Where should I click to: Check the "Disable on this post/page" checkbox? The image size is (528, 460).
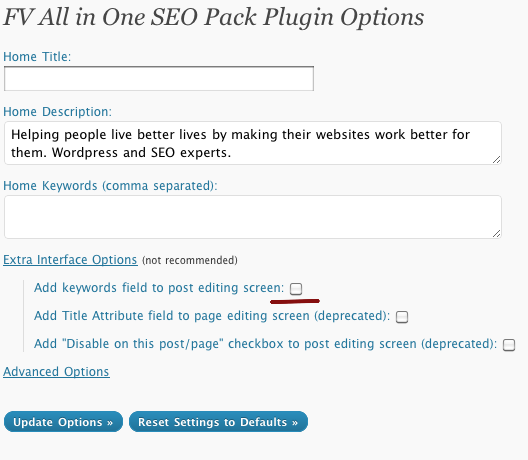(x=509, y=345)
